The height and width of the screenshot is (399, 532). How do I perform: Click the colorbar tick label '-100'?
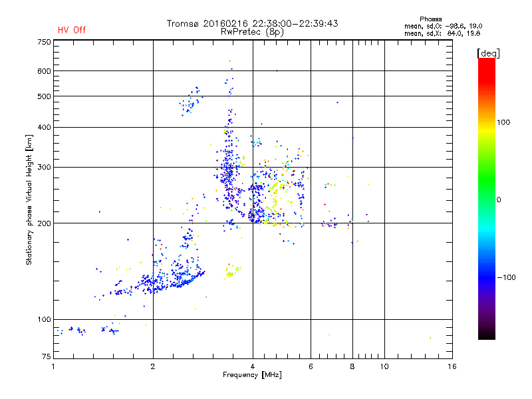pos(506,277)
